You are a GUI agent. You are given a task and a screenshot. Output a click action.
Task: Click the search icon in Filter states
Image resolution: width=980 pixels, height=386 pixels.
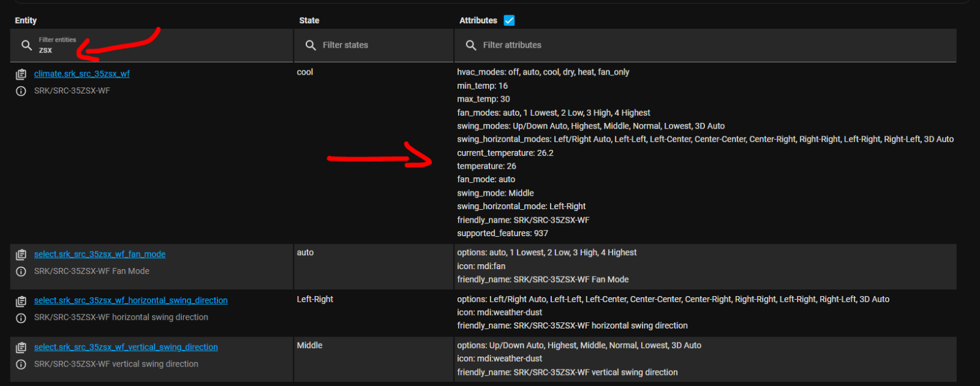tap(311, 45)
